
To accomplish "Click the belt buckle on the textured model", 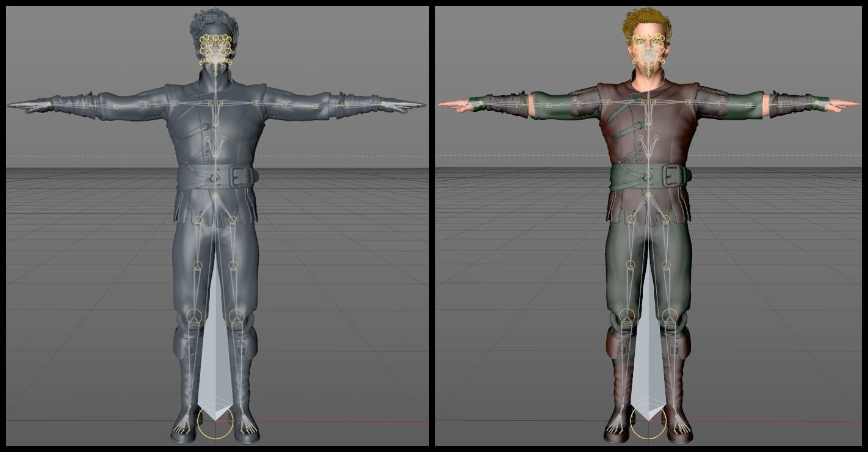I will point(674,177).
